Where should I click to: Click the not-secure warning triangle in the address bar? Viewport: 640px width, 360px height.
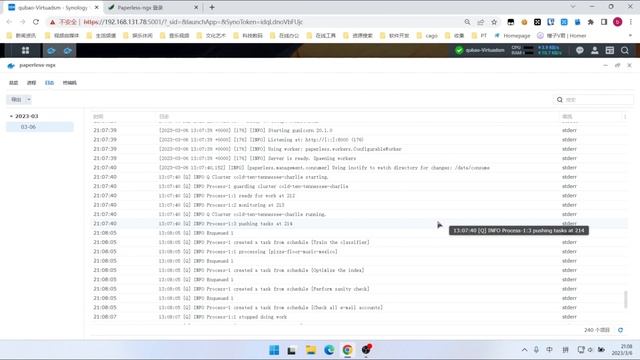click(52, 22)
